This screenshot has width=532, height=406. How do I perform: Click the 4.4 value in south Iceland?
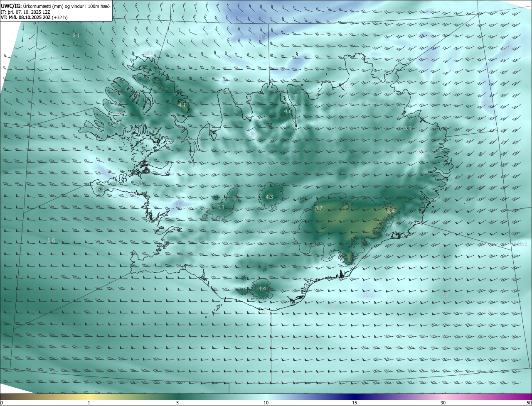(x=262, y=289)
